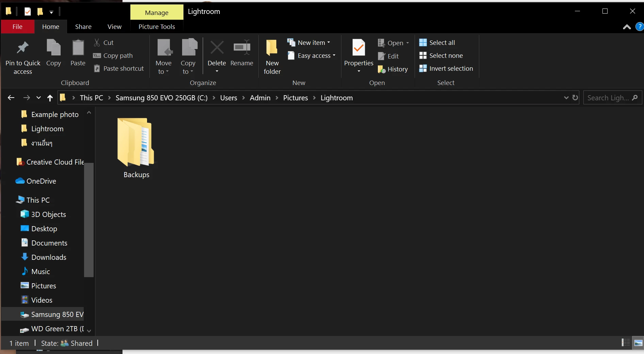Open Lightroom folder in the sidebar
The height and width of the screenshot is (354, 644).
[x=42, y=129]
